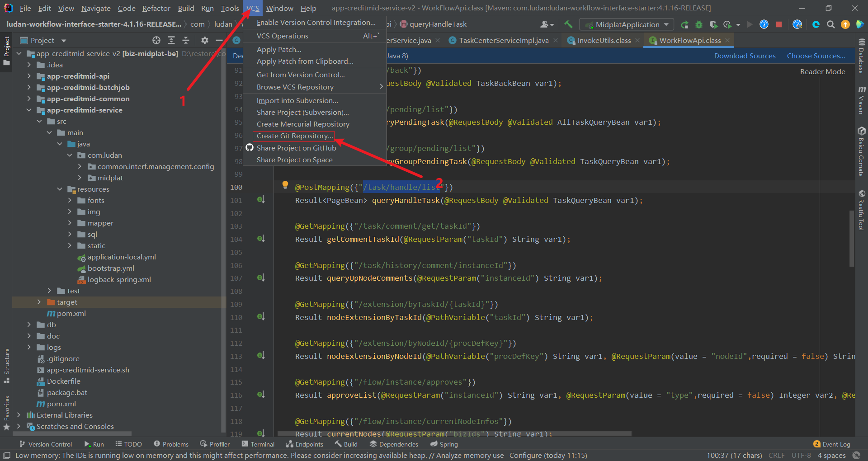Click the CRLF line separator widget
Viewport: 868px width, 461px height.
click(777, 455)
